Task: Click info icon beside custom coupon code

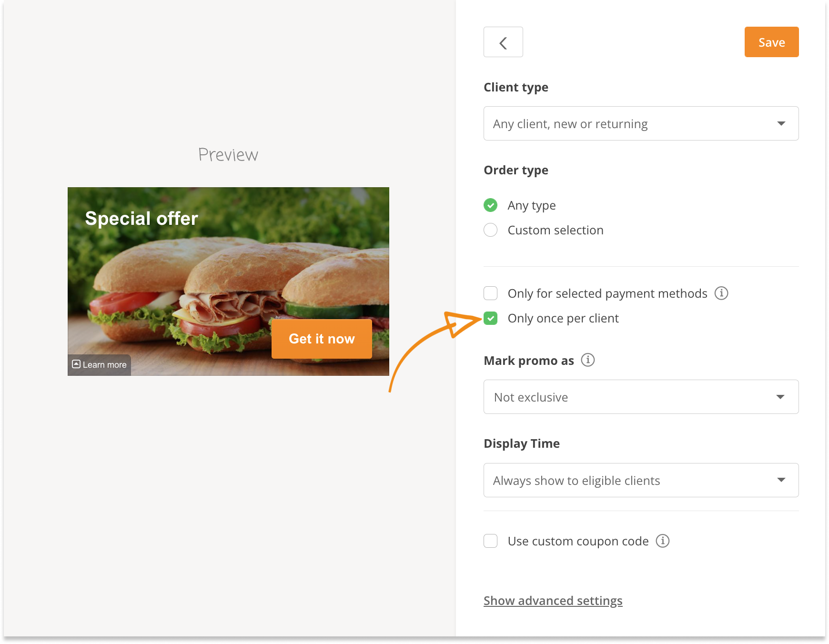Action: point(663,541)
